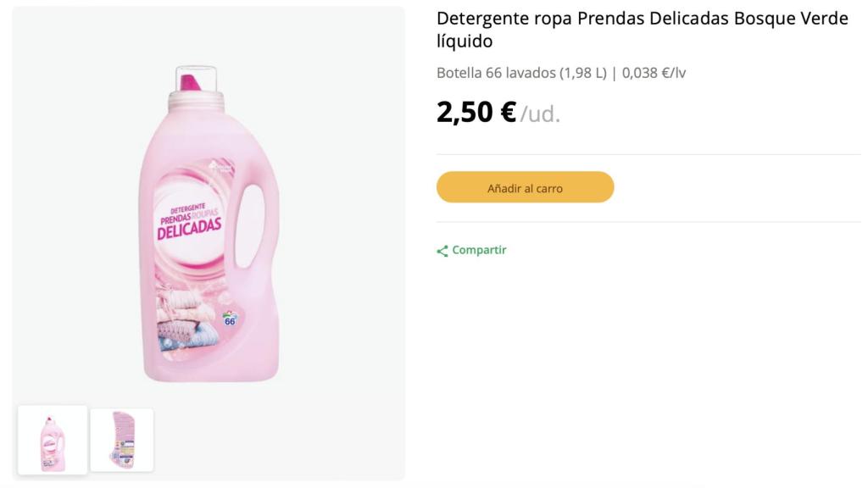Click the unit price 0,038 €/lv
The height and width of the screenshot is (488, 868).
pos(654,73)
